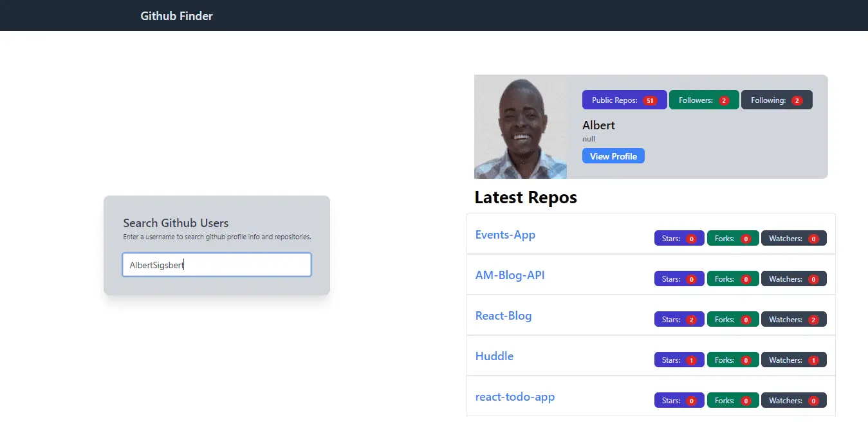Click the Public Repos count badge
This screenshot has width=868, height=429.
[623, 100]
